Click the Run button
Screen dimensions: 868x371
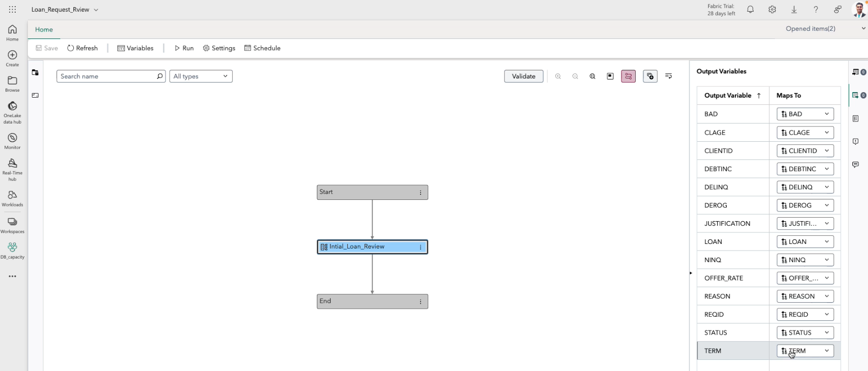[x=184, y=48]
